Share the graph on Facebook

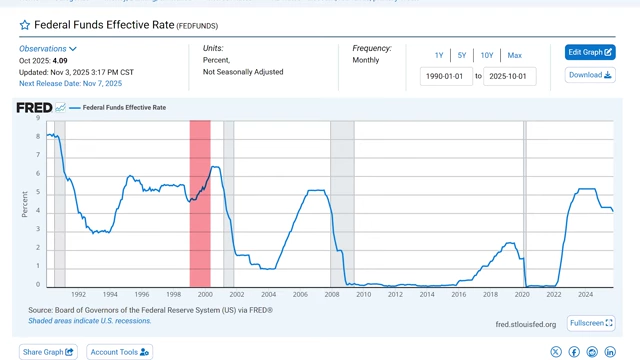point(574,352)
